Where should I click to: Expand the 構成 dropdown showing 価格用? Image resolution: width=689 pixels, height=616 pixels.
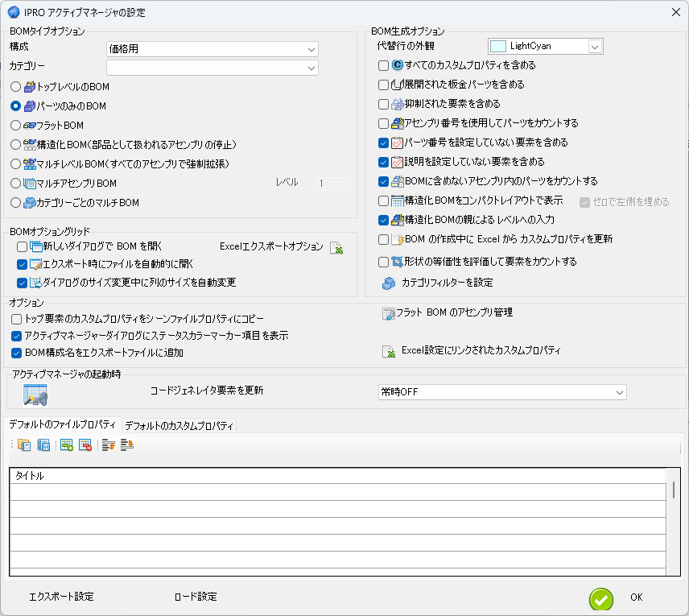click(x=311, y=49)
